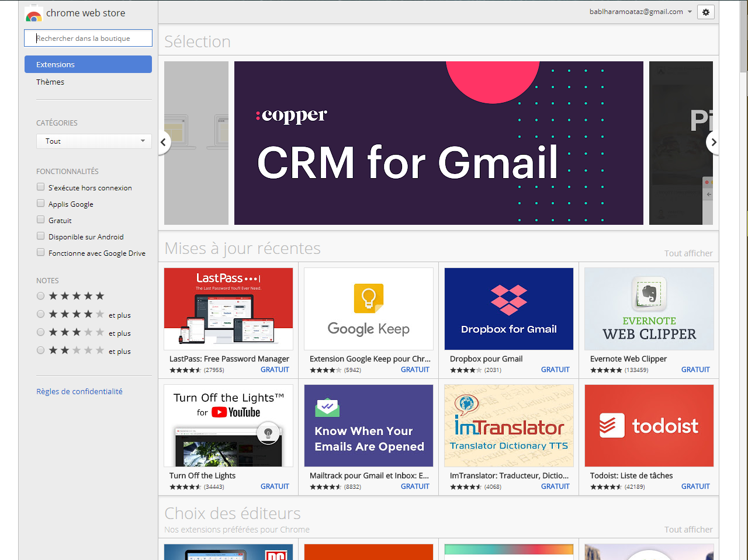Screen dimensions: 748x560
Task: Check S'exécute hors connexion option
Action: (x=40, y=187)
